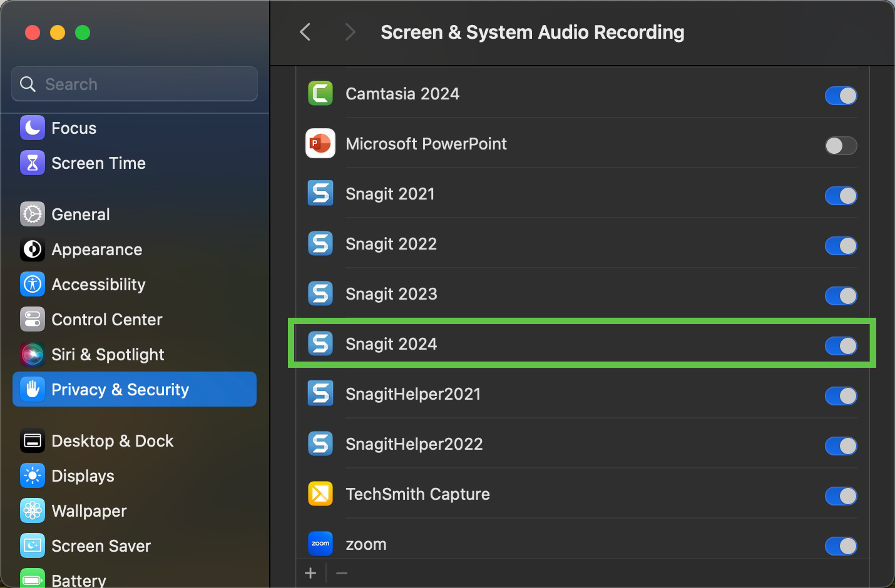Image resolution: width=895 pixels, height=588 pixels.
Task: Click the Accessibility sidebar icon
Action: [33, 285]
